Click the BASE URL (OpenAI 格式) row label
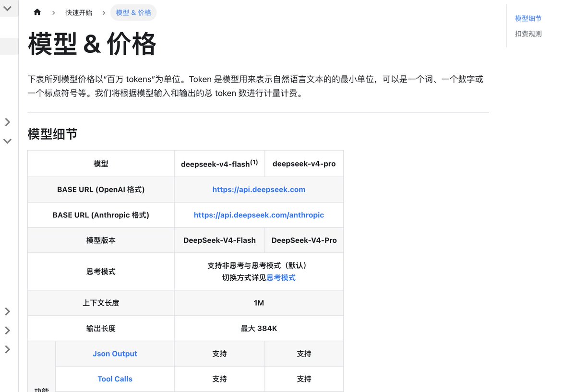Image resolution: width=576 pixels, height=392 pixels. point(101,190)
